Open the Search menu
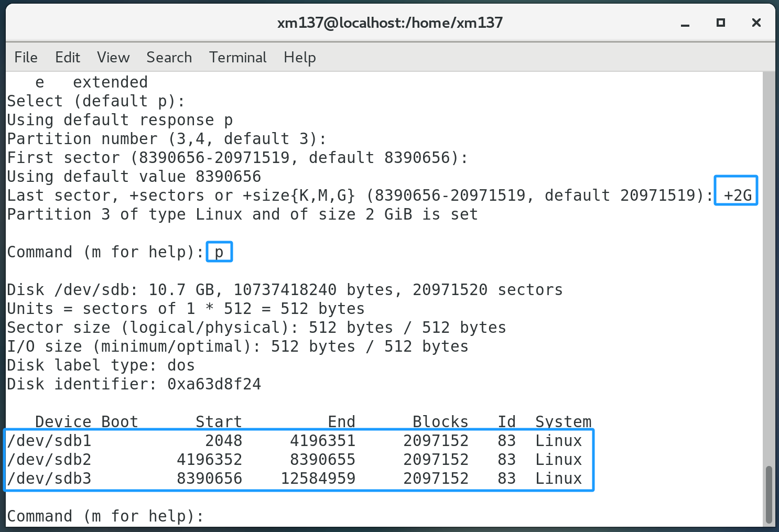779x532 pixels. (x=169, y=57)
